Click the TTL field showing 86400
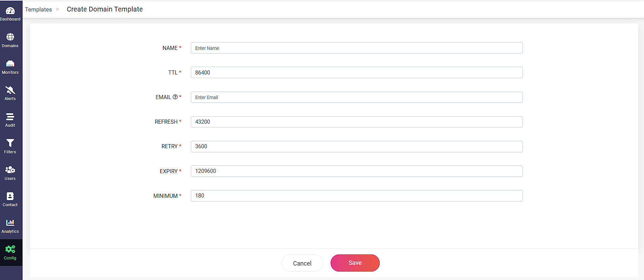Screen dimensions: 644x280 pos(357,72)
